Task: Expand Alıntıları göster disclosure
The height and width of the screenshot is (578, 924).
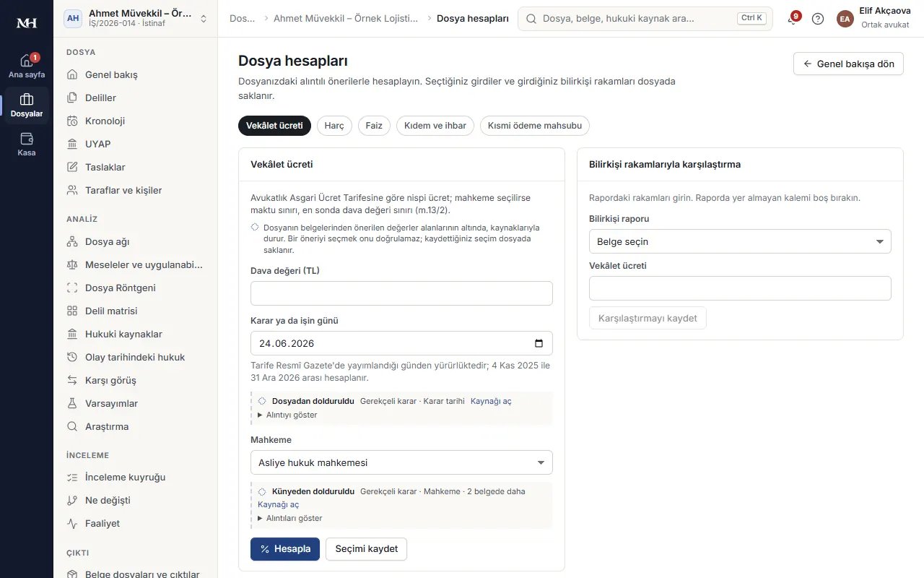Action: [290, 518]
